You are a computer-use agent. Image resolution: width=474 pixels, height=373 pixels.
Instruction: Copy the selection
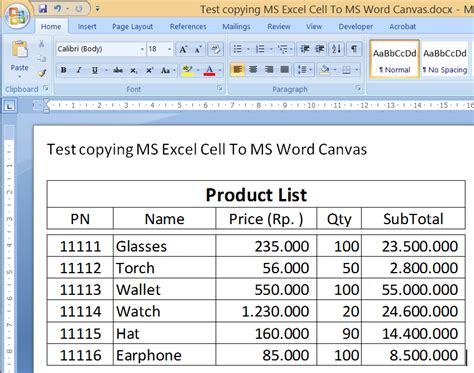pyautogui.click(x=41, y=59)
